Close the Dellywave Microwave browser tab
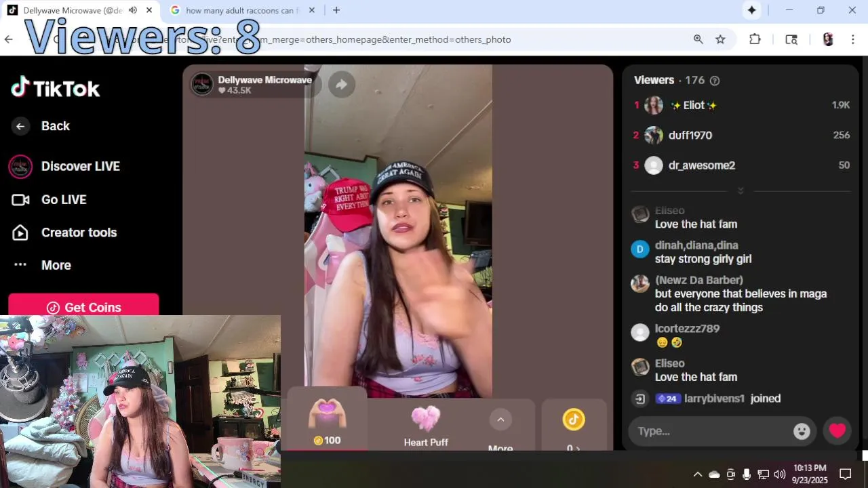The image size is (868, 488). (x=149, y=10)
